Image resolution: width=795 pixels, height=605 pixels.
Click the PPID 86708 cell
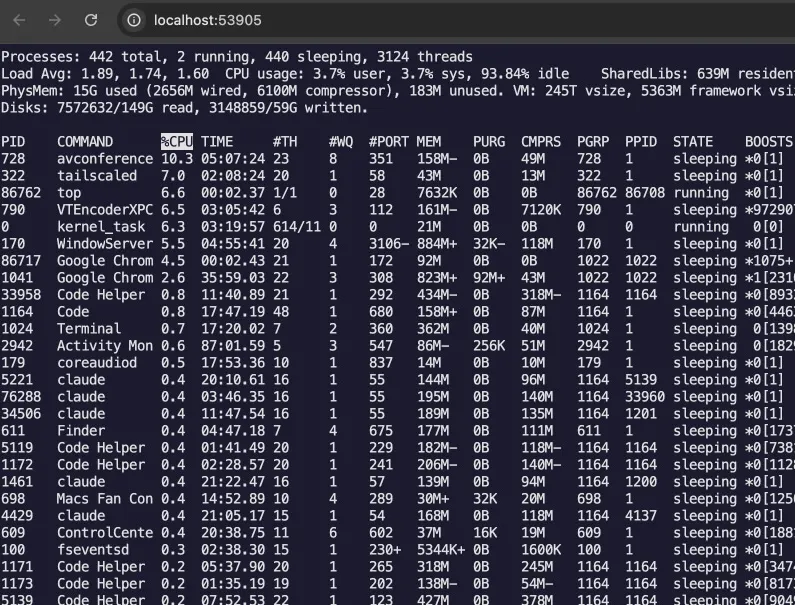[645, 193]
